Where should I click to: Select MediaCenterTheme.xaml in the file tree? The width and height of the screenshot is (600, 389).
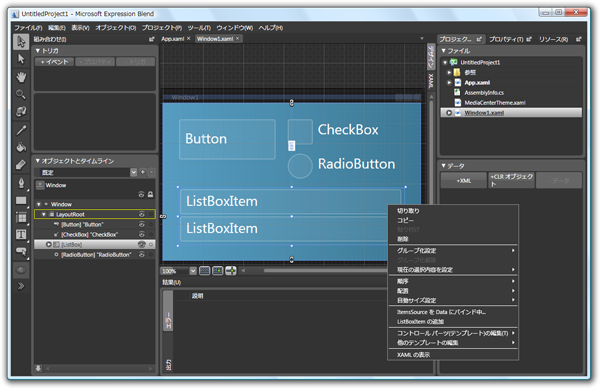tap(494, 103)
